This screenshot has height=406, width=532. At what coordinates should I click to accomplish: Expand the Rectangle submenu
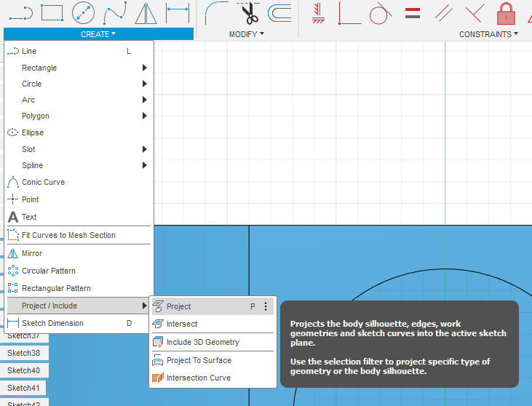coord(79,68)
